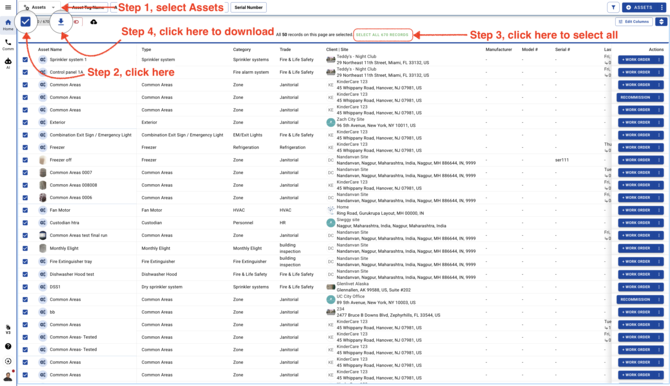Select the Serial Number search chip
The image size is (670, 386).
[x=249, y=7]
